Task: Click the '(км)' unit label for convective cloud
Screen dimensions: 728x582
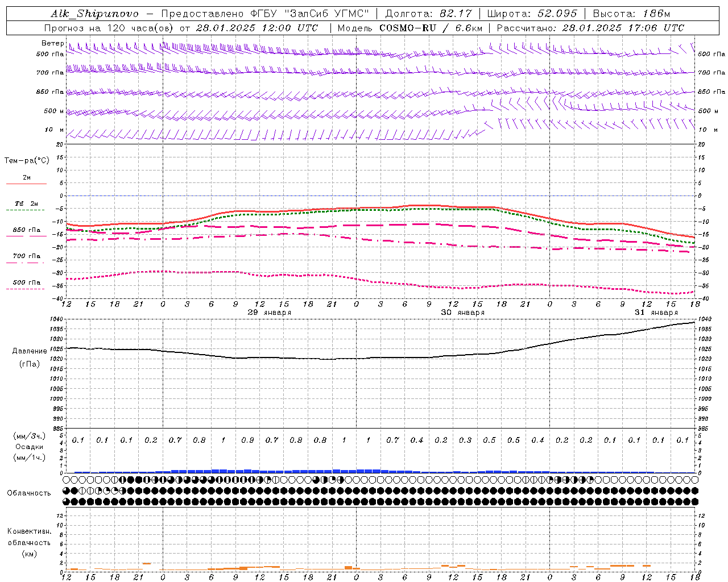Action: click(x=29, y=554)
